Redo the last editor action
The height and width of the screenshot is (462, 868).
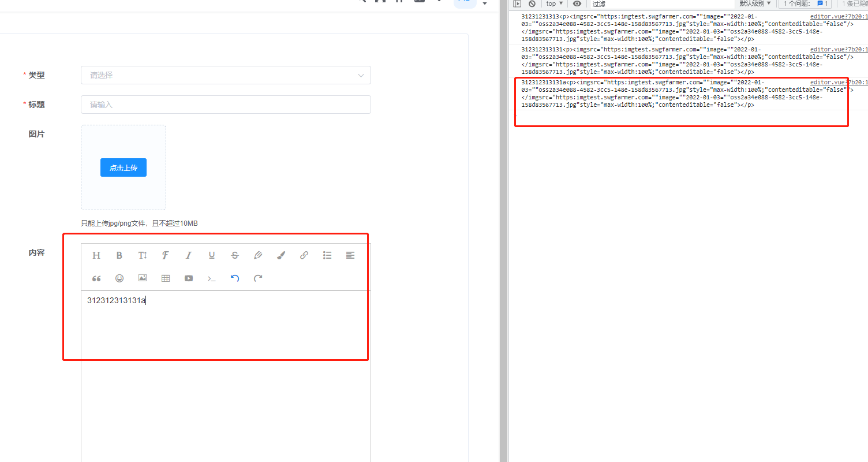tap(258, 278)
